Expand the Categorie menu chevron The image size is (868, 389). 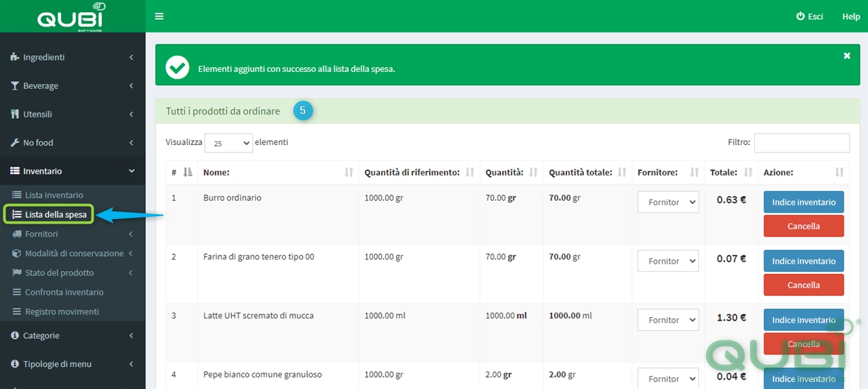tap(131, 335)
